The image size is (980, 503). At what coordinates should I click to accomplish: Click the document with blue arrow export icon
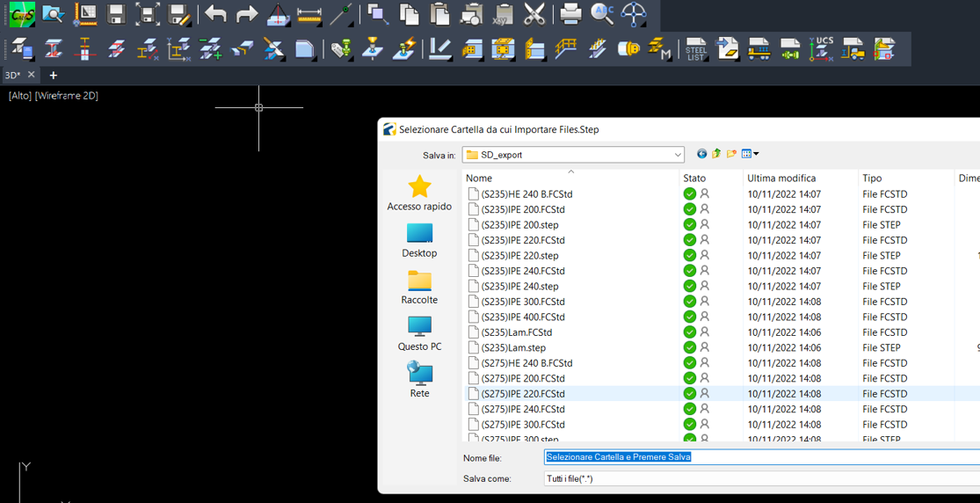727,48
